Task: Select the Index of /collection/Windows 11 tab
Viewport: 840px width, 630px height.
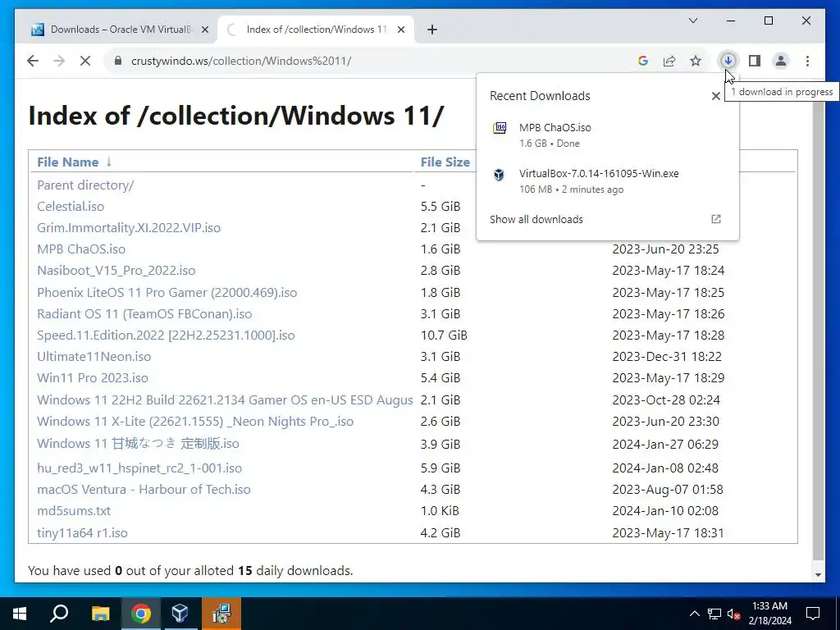Action: click(x=316, y=30)
